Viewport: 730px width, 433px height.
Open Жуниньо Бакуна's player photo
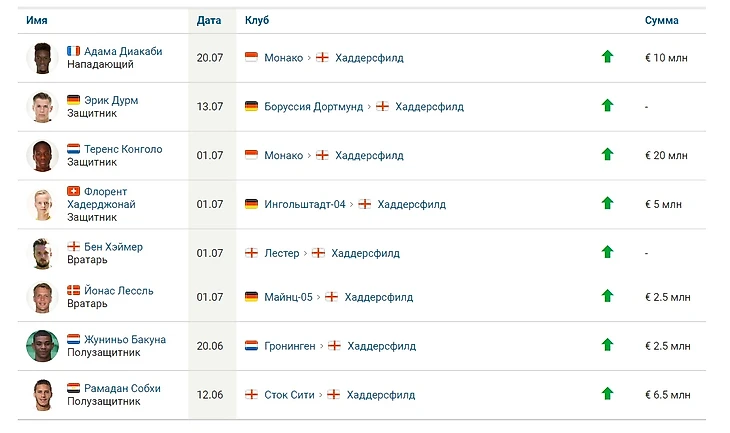coord(41,346)
